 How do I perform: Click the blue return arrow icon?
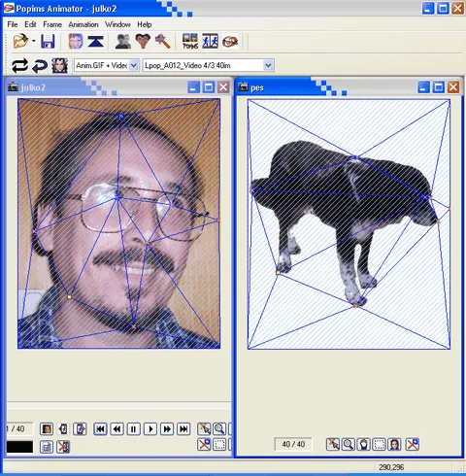pos(40,66)
